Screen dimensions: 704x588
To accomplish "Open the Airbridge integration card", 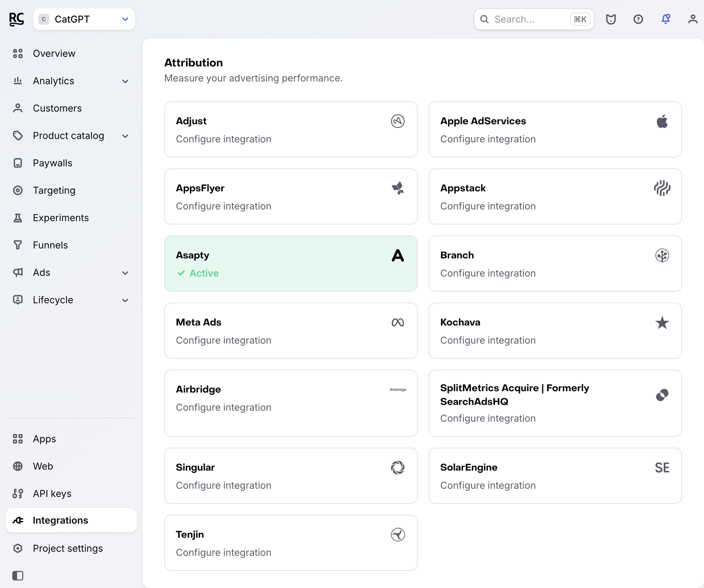I will 291,403.
